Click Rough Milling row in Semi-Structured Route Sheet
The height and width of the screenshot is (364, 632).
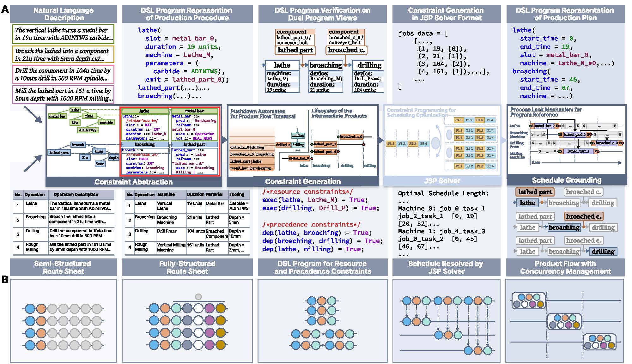click(x=64, y=247)
